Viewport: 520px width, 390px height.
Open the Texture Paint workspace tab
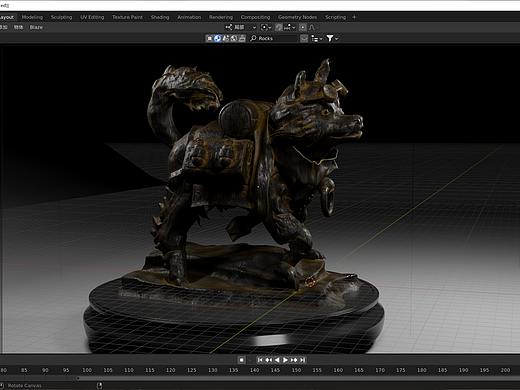click(127, 17)
